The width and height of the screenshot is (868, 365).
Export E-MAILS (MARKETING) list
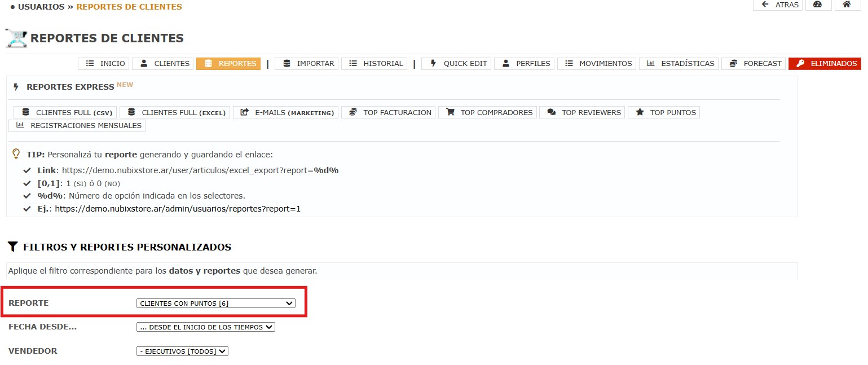click(x=287, y=112)
